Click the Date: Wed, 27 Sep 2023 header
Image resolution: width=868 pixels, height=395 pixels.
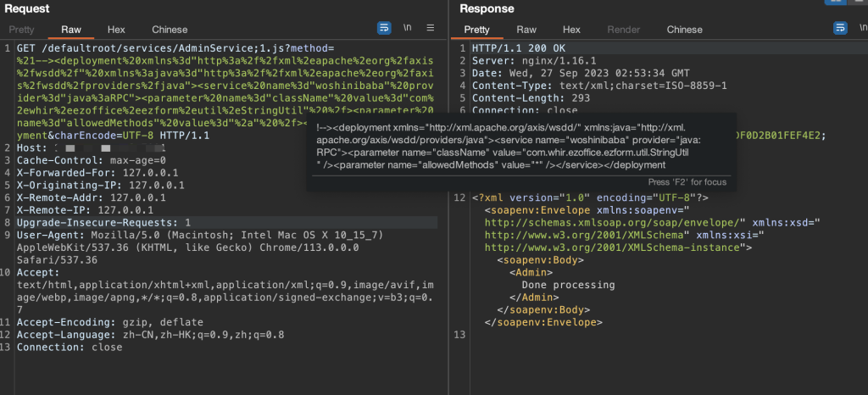click(581, 74)
